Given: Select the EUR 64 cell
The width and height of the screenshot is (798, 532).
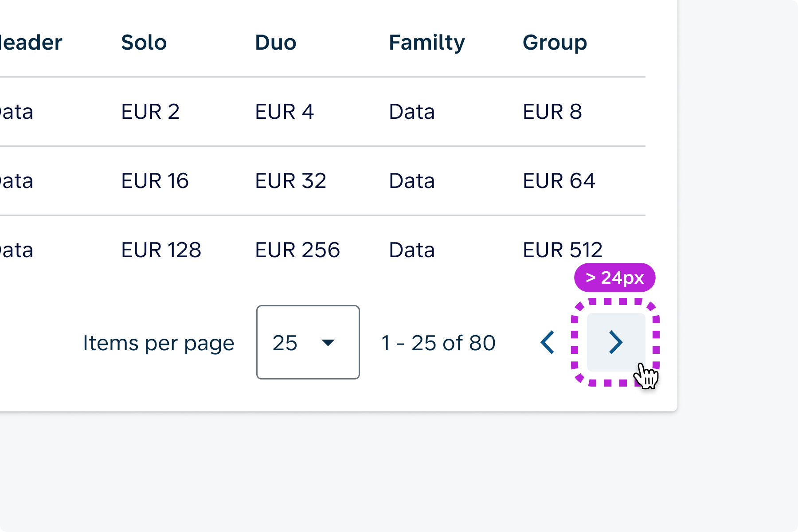Looking at the screenshot, I should [559, 181].
